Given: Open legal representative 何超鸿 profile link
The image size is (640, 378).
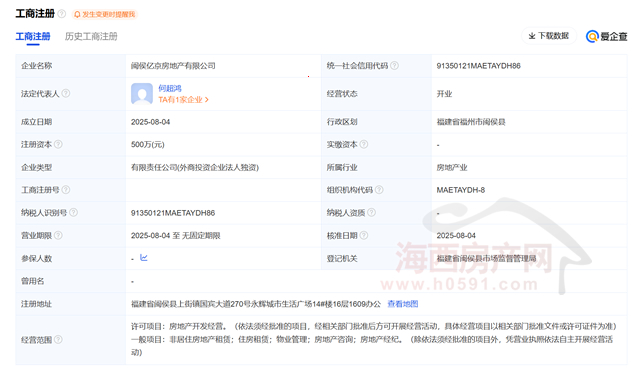Looking at the screenshot, I should coord(170,88).
